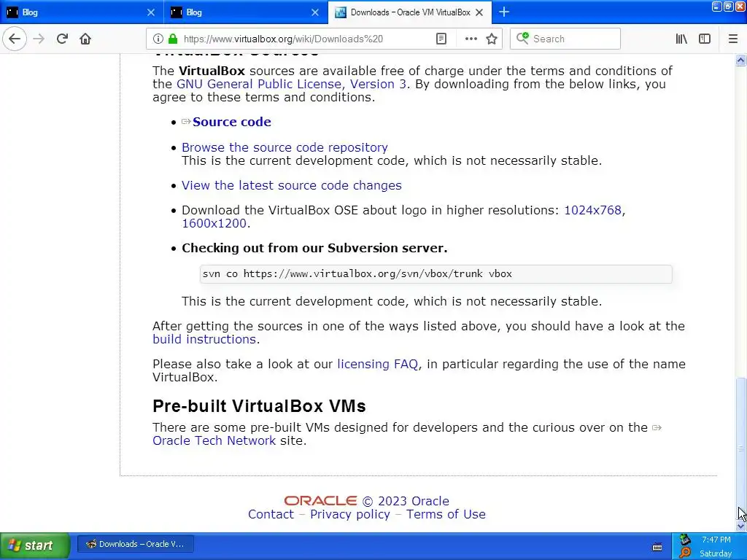
Task: Open GNU General Public License, Version 3 link
Action: click(291, 85)
